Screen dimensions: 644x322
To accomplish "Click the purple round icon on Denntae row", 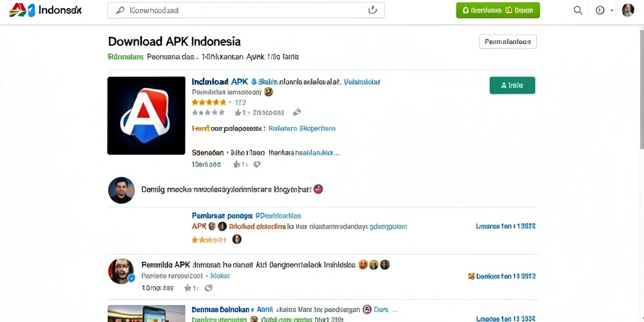I will coord(367,309).
